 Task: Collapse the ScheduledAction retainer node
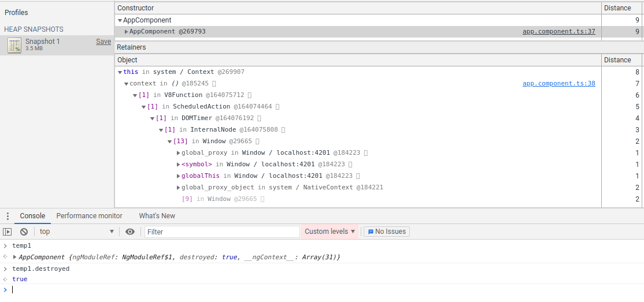pyautogui.click(x=144, y=107)
